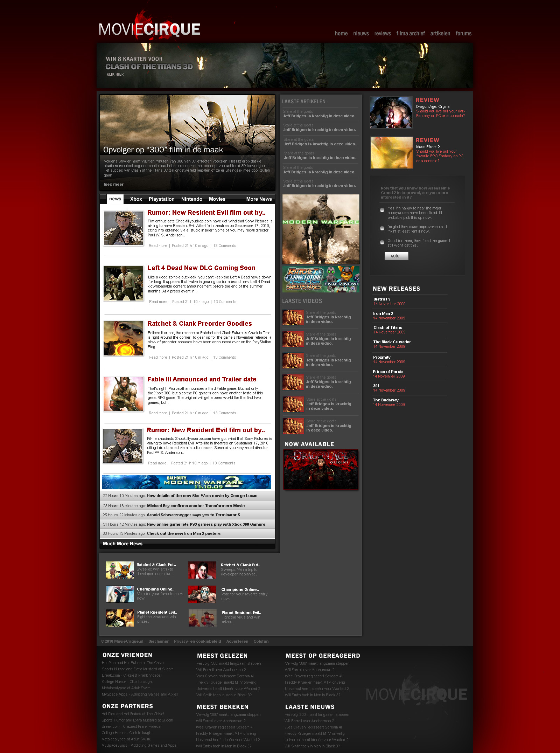Click Disclaimer in the footer
560x753 pixels.
159,641
